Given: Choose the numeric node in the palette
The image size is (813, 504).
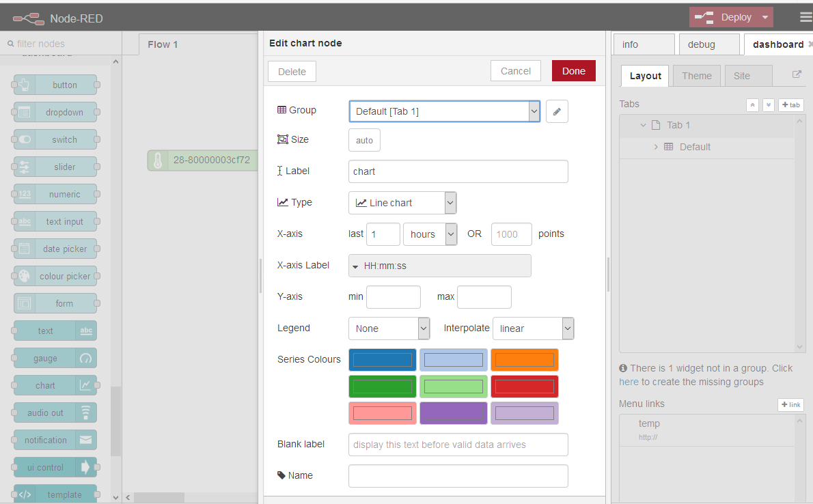Looking at the screenshot, I should point(55,194).
